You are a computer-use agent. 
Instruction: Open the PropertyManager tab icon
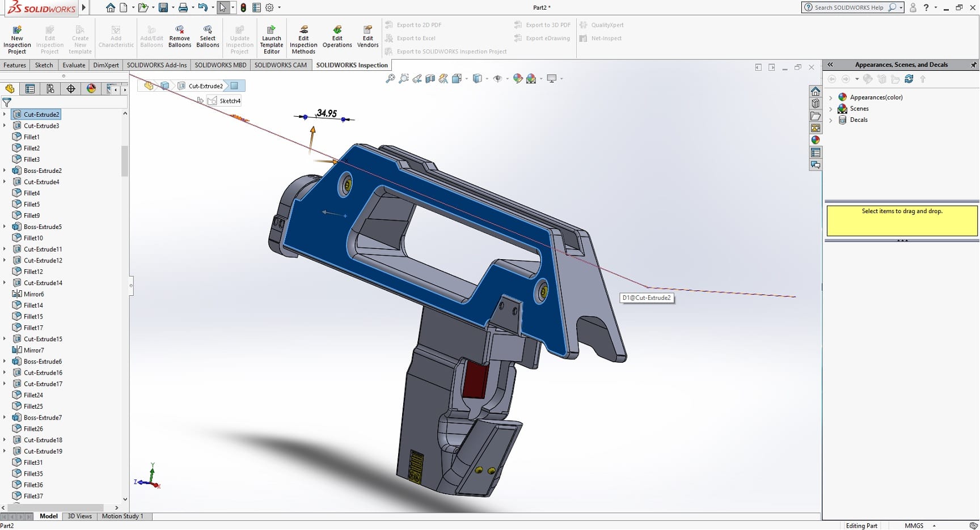30,89
